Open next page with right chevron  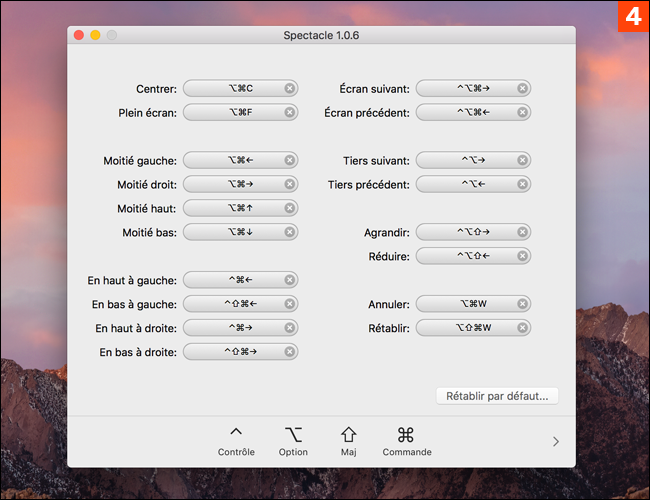click(x=556, y=442)
